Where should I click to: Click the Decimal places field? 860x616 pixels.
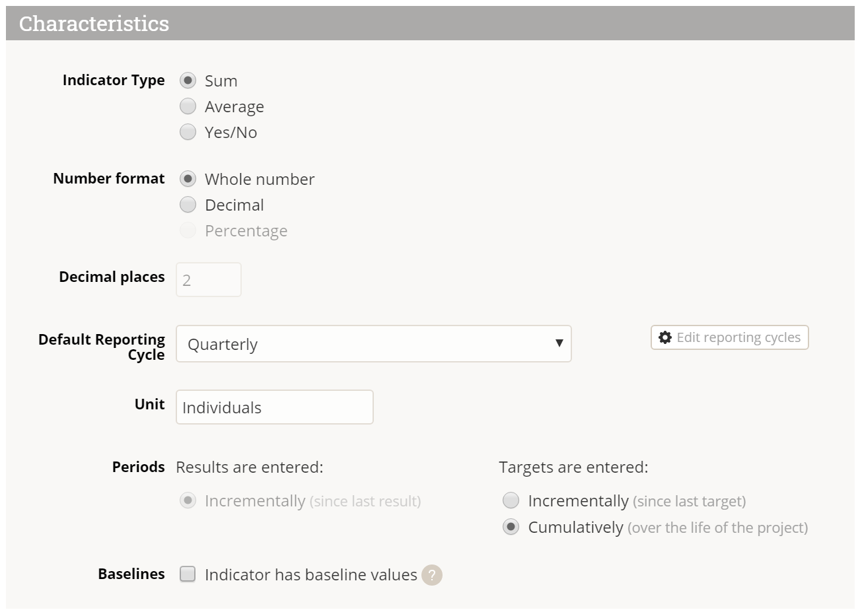point(209,280)
